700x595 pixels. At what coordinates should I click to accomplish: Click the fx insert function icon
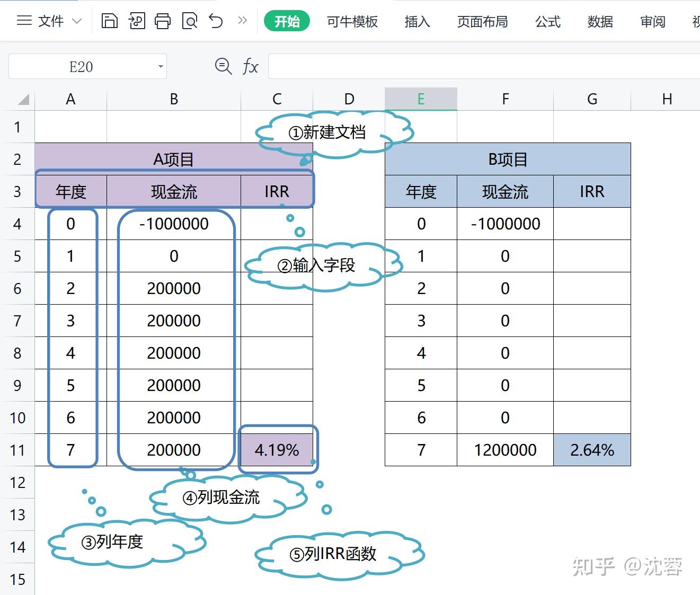pos(250,66)
